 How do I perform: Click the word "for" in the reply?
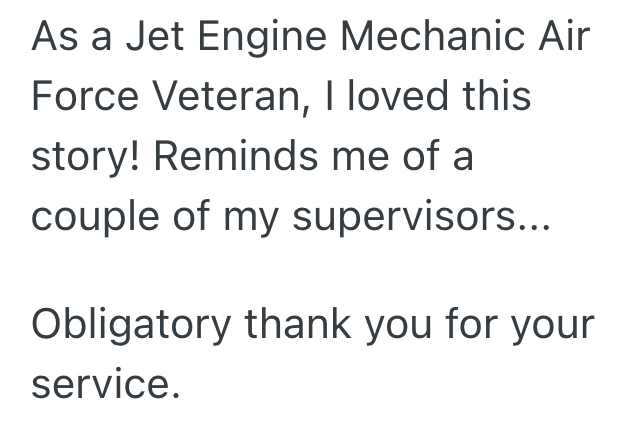coord(469,323)
